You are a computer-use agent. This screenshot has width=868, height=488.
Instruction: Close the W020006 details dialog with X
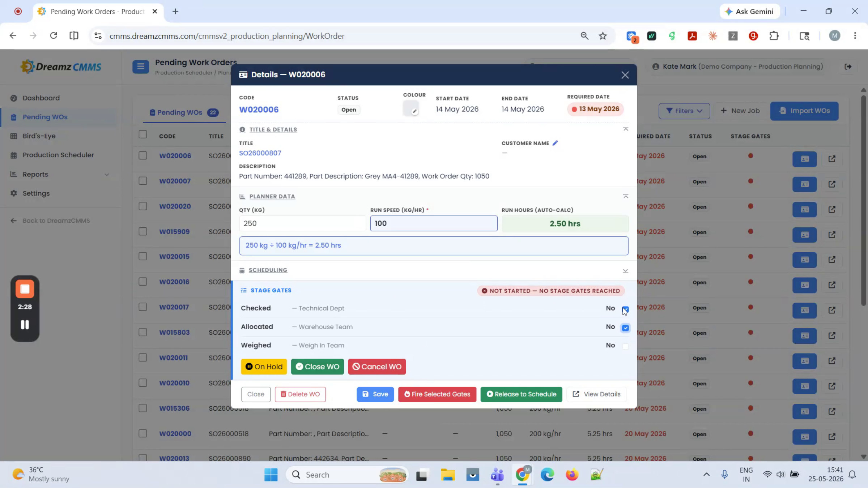(x=625, y=75)
